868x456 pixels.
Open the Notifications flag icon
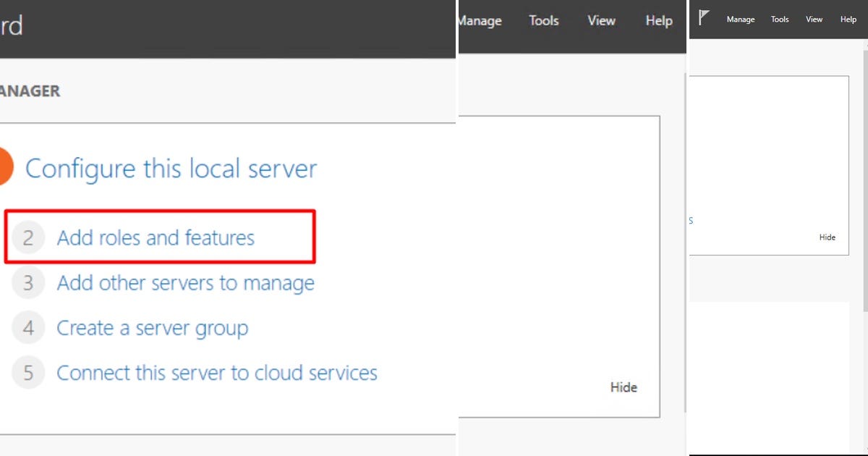pos(702,18)
